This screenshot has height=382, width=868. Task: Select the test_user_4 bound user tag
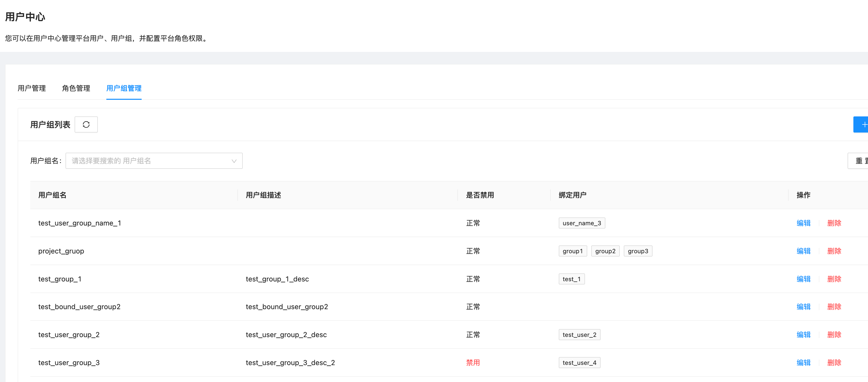[x=580, y=362]
